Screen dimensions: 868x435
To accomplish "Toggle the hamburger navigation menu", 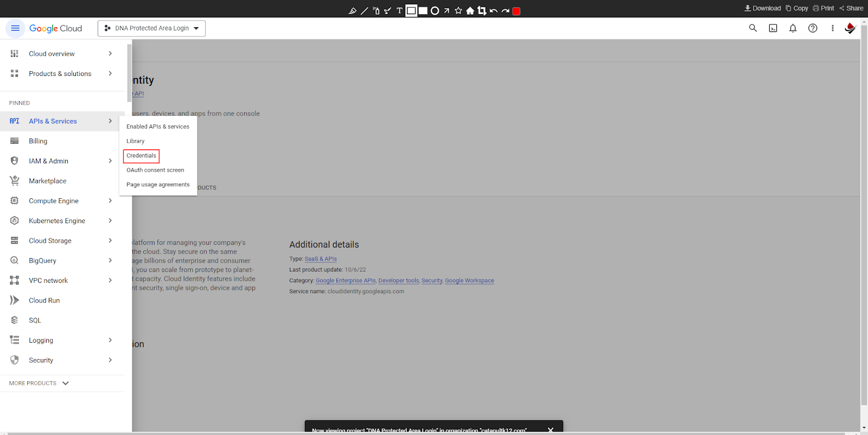I will click(x=15, y=28).
